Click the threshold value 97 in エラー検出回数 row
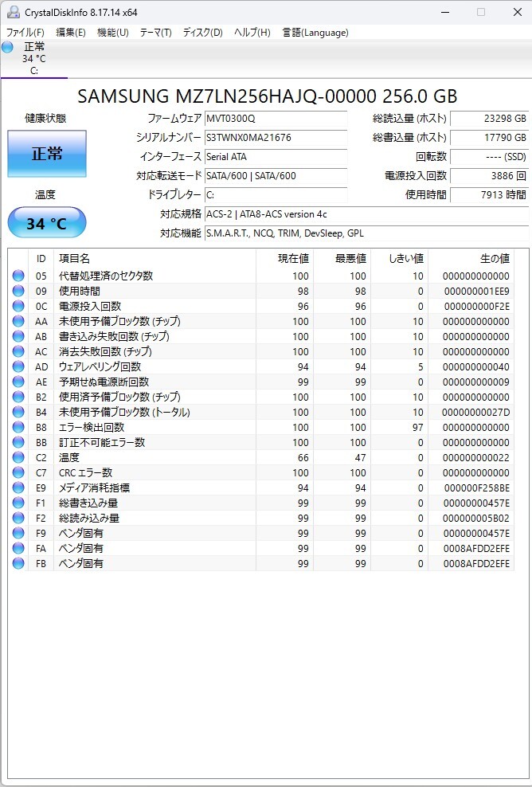Image resolution: width=532 pixels, height=787 pixels. 417,428
